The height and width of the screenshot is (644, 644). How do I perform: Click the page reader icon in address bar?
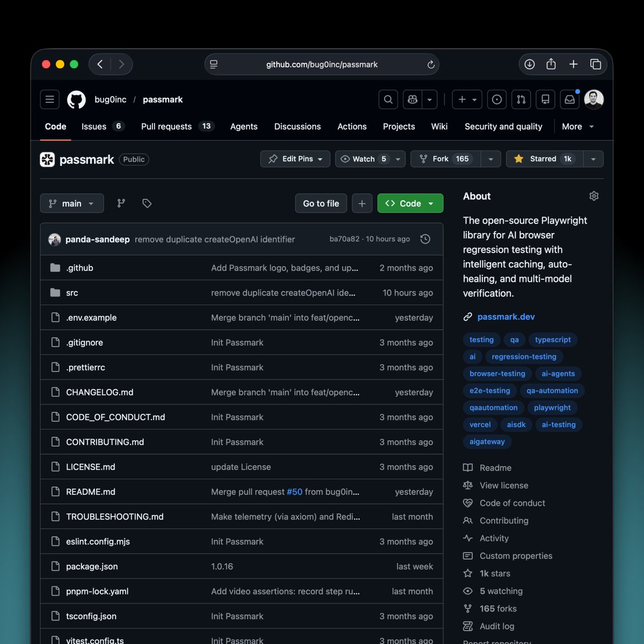tap(214, 64)
